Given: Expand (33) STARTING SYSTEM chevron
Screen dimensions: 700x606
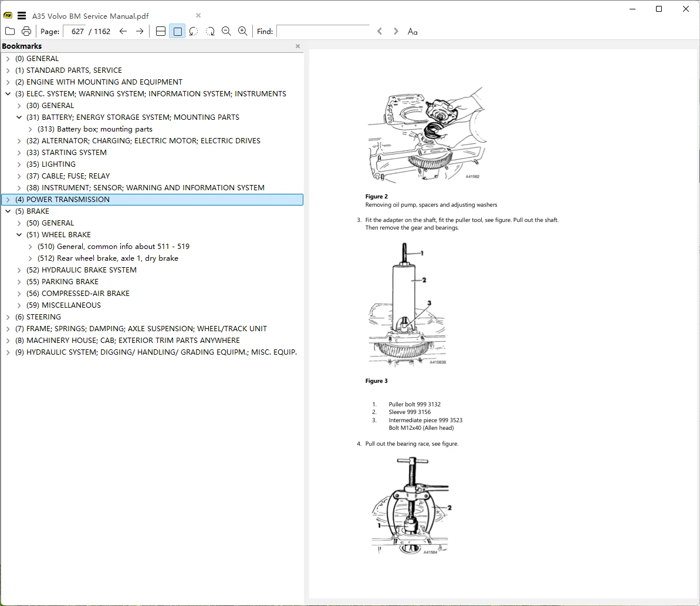Looking at the screenshot, I should (19, 153).
